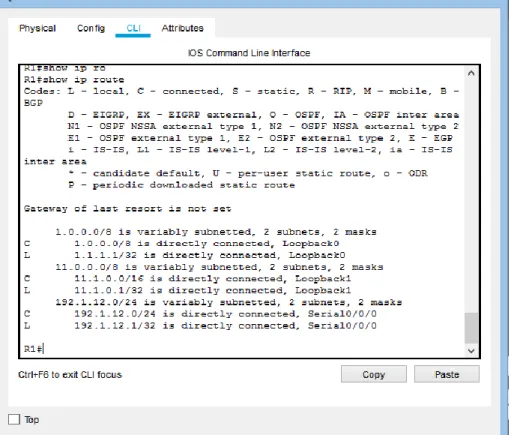Click '11.0.0.0/8 is variably subnetted' line
The width and height of the screenshot is (511, 435).
219,267
